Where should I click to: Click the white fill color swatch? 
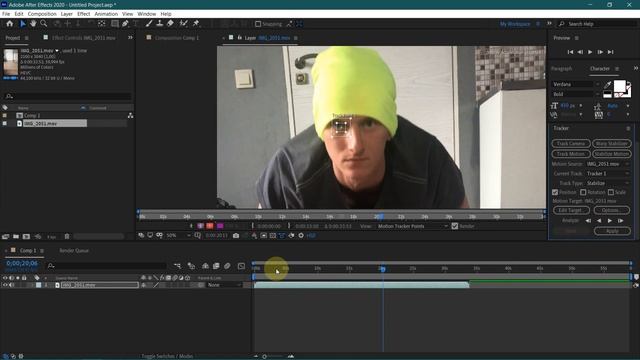click(x=619, y=86)
